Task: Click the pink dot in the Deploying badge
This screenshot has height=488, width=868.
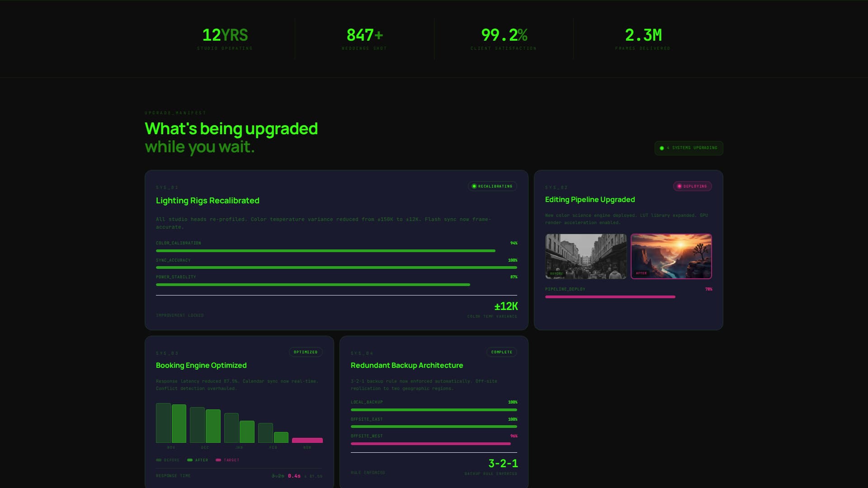Action: pyautogui.click(x=679, y=186)
